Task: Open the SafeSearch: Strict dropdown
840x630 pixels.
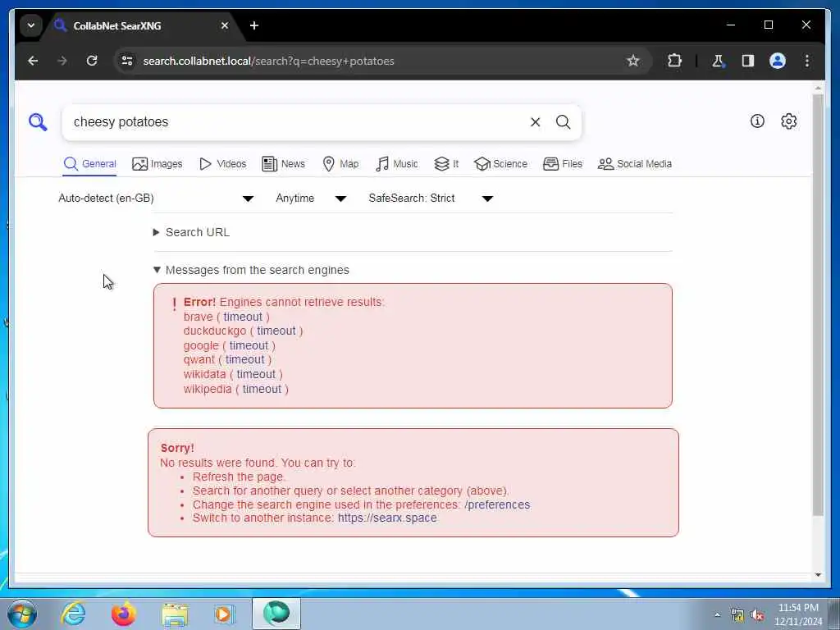Action: coord(431,199)
